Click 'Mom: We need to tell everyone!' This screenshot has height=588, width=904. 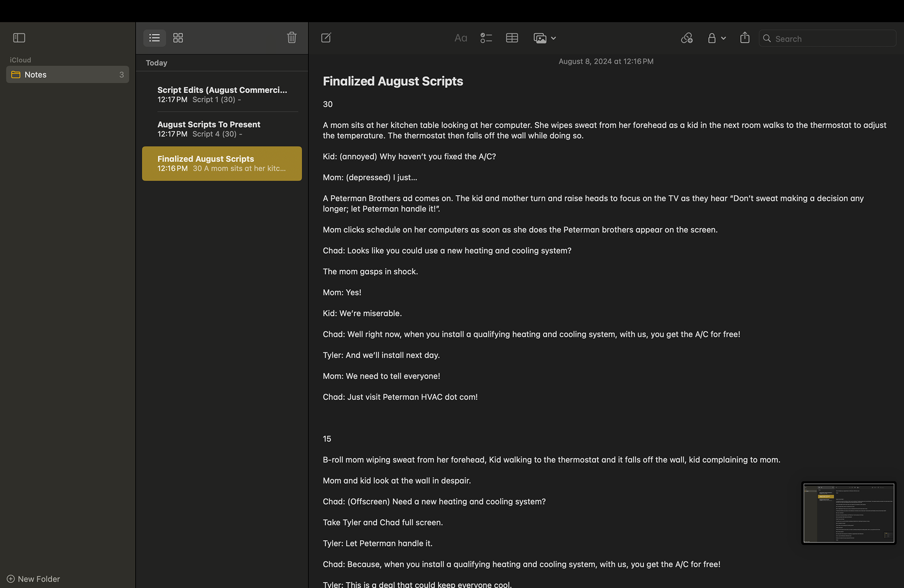pyautogui.click(x=381, y=376)
